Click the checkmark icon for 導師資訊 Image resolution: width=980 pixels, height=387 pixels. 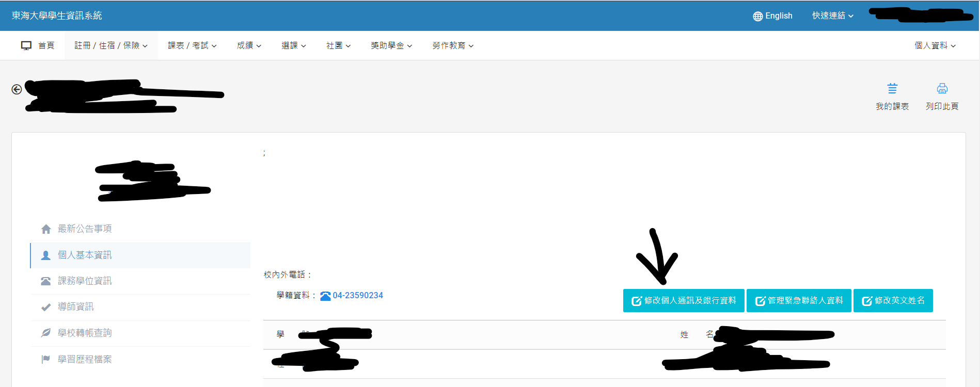46,307
